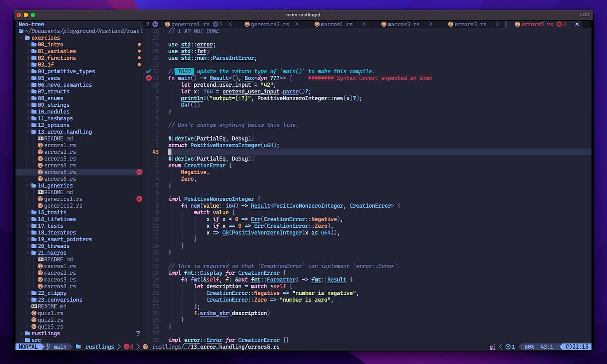Close the errors3.rs tab
This screenshot has width=607, height=364.
click(497, 24)
